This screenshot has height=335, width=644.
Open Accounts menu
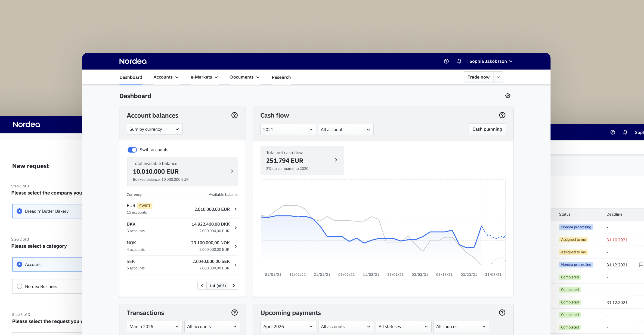pos(166,77)
